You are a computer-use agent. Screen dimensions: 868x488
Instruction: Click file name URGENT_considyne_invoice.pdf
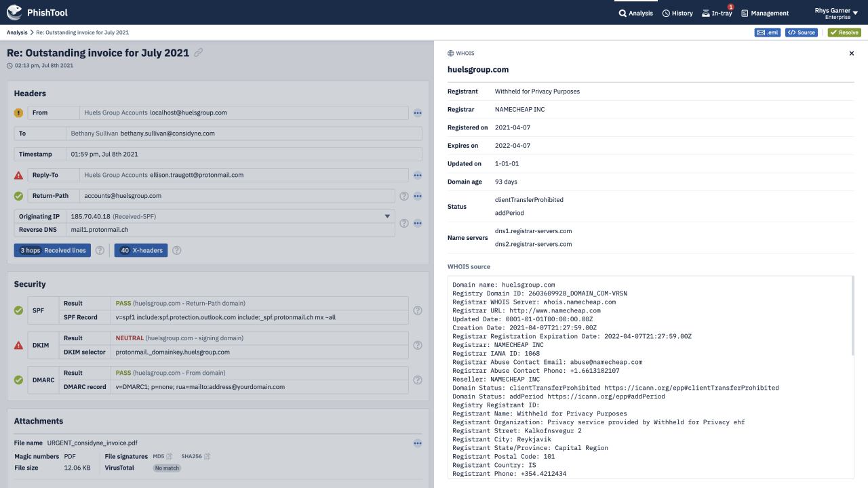[x=92, y=443]
